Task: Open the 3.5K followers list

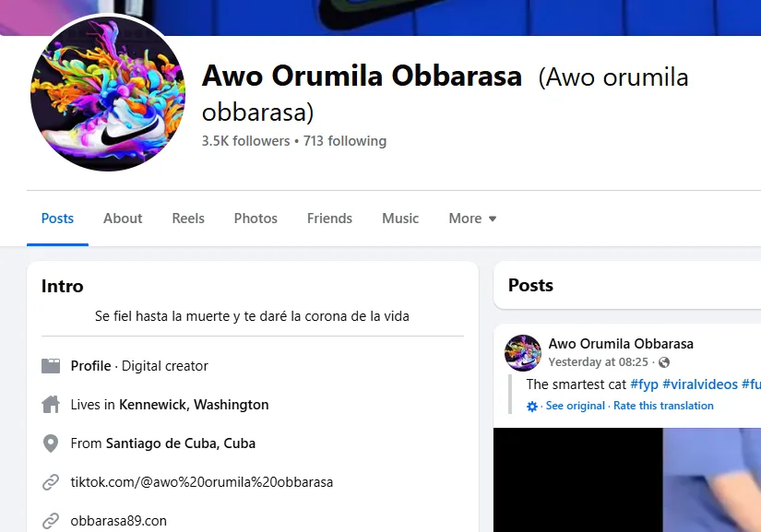Action: pos(245,141)
